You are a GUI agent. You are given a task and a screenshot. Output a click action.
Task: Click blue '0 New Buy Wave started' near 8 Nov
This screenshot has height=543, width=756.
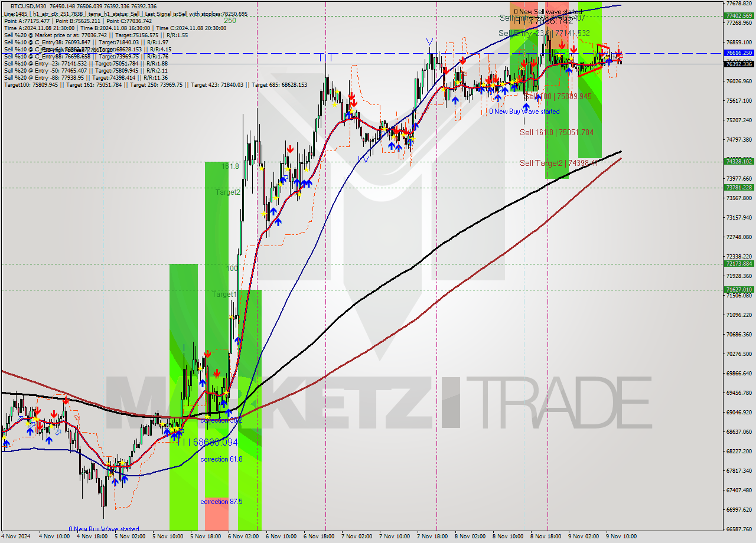pos(524,112)
